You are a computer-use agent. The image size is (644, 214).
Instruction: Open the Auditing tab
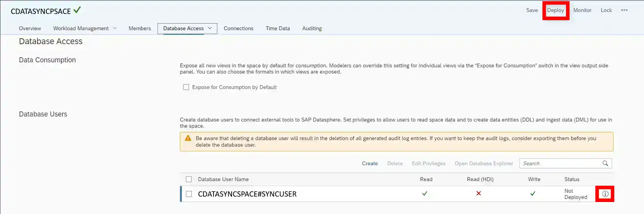point(312,28)
